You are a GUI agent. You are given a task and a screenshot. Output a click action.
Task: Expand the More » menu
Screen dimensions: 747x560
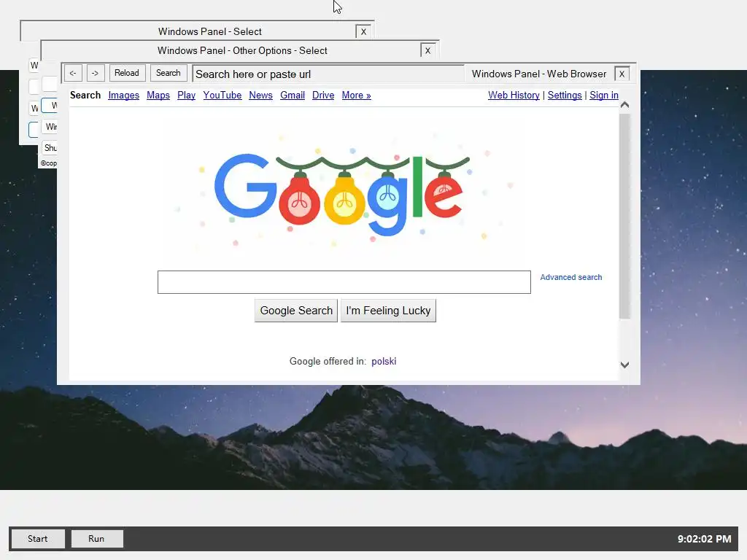tap(356, 96)
